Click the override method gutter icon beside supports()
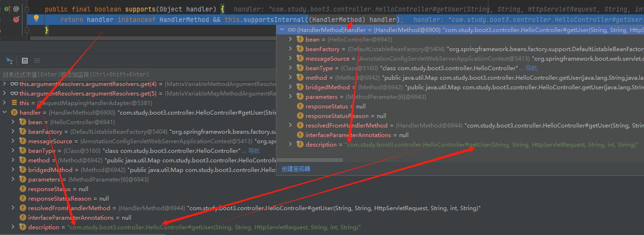The height and width of the screenshot is (235, 644). coord(7,9)
